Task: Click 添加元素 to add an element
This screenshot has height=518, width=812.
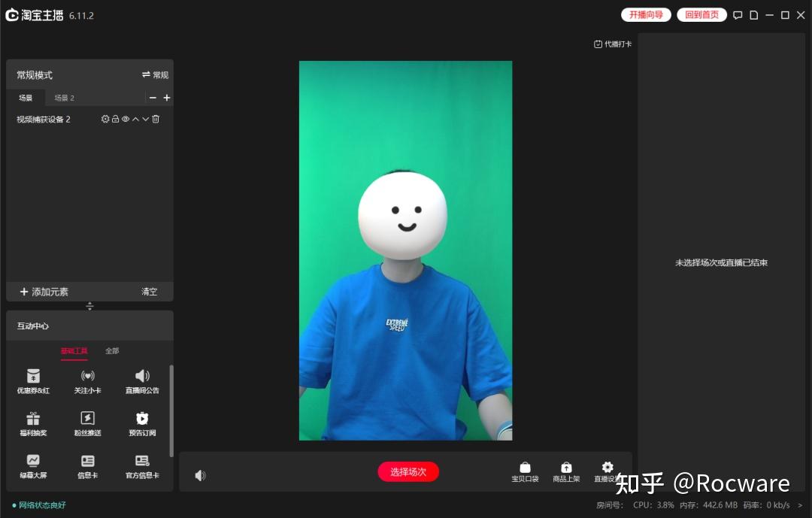Action: (44, 292)
